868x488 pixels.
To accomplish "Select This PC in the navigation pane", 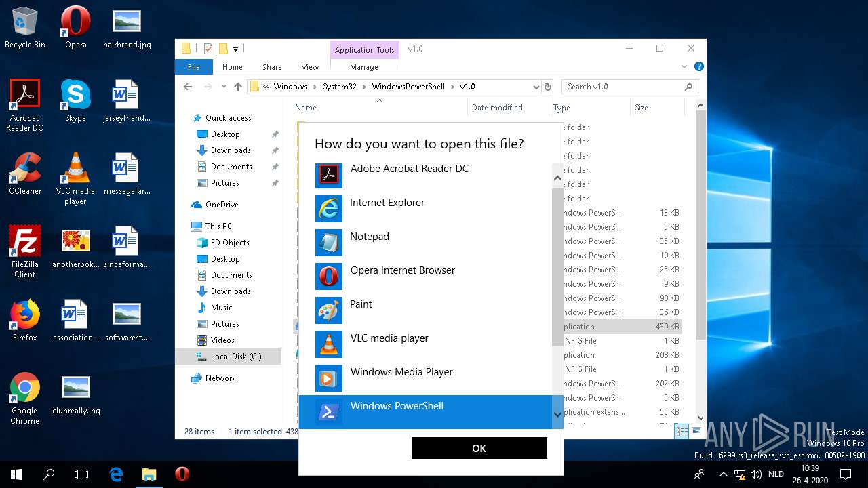I will (x=218, y=226).
